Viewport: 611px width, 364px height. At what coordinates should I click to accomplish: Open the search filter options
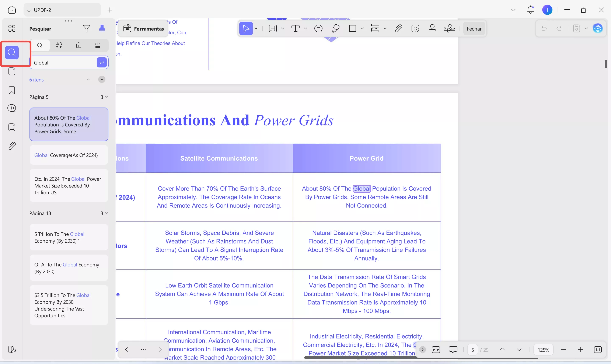pyautogui.click(x=86, y=29)
